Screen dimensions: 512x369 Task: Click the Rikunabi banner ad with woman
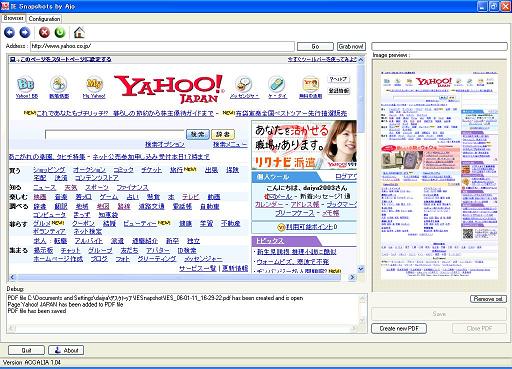pyautogui.click(x=304, y=145)
